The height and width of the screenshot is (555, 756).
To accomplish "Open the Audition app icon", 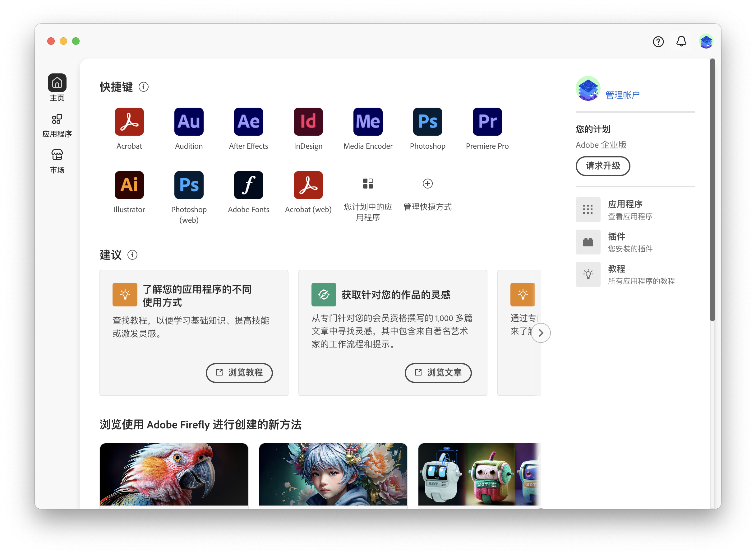I will coord(189,121).
